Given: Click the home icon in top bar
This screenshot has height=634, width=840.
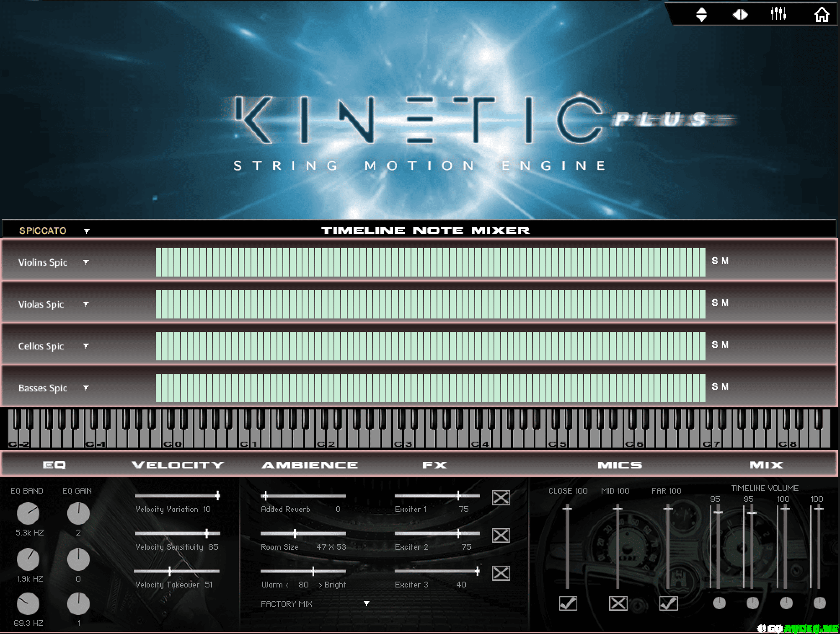Looking at the screenshot, I should 821,15.
